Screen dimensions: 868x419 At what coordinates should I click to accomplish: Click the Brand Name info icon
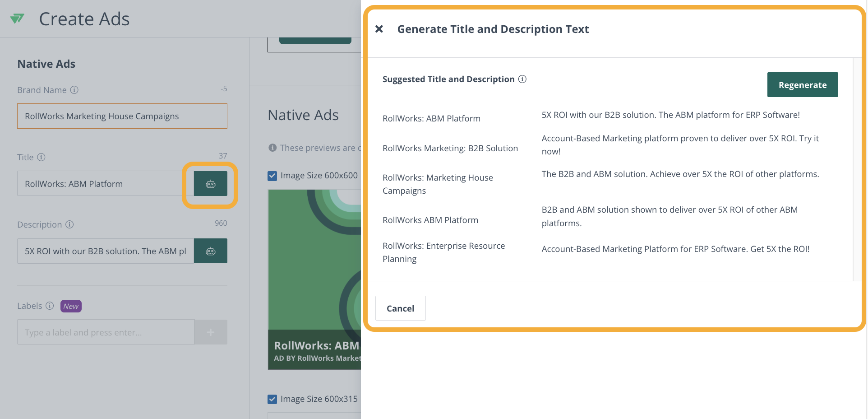point(74,90)
